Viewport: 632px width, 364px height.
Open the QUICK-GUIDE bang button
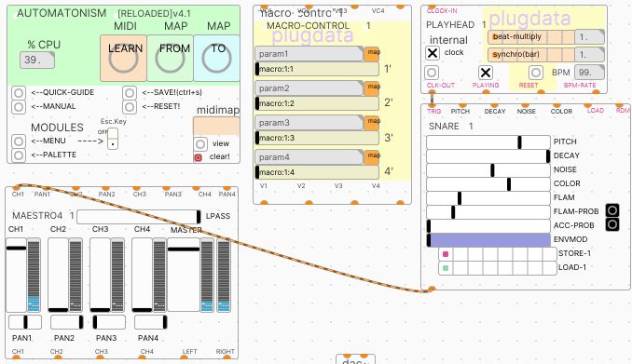(19, 92)
